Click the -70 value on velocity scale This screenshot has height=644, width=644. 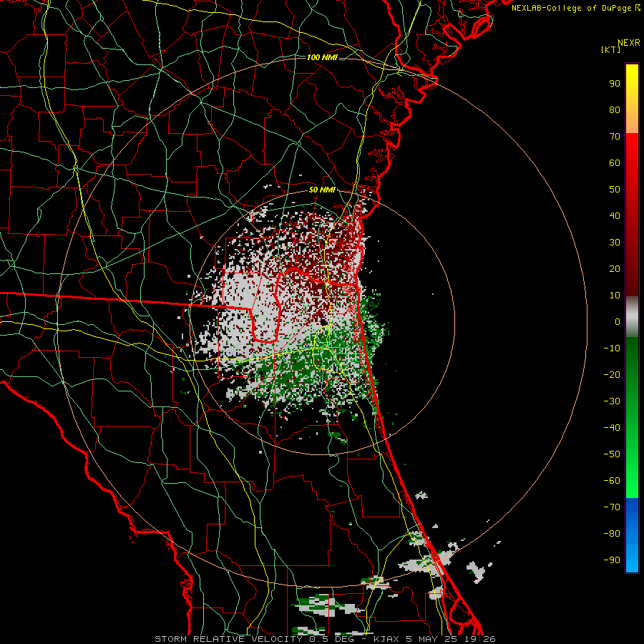pyautogui.click(x=612, y=507)
